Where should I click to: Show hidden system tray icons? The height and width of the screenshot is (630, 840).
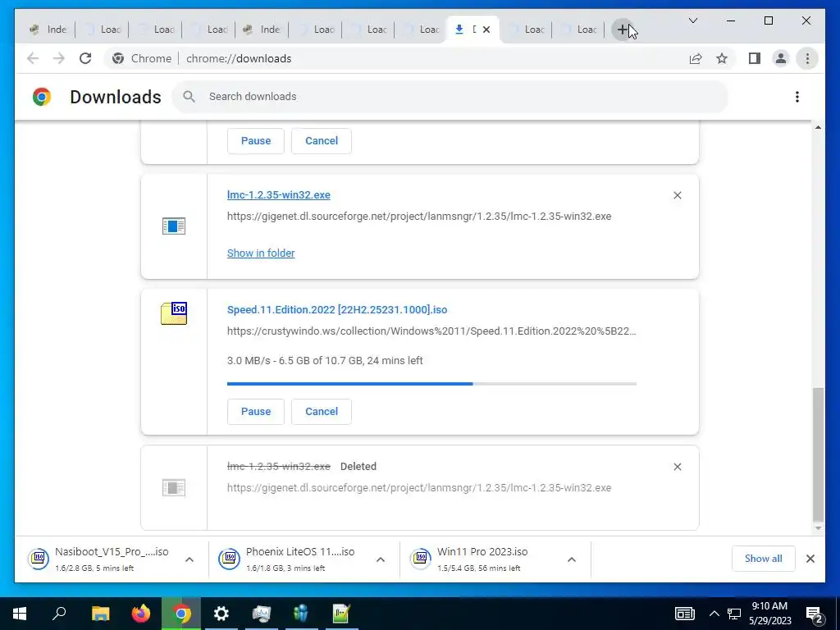point(714,614)
